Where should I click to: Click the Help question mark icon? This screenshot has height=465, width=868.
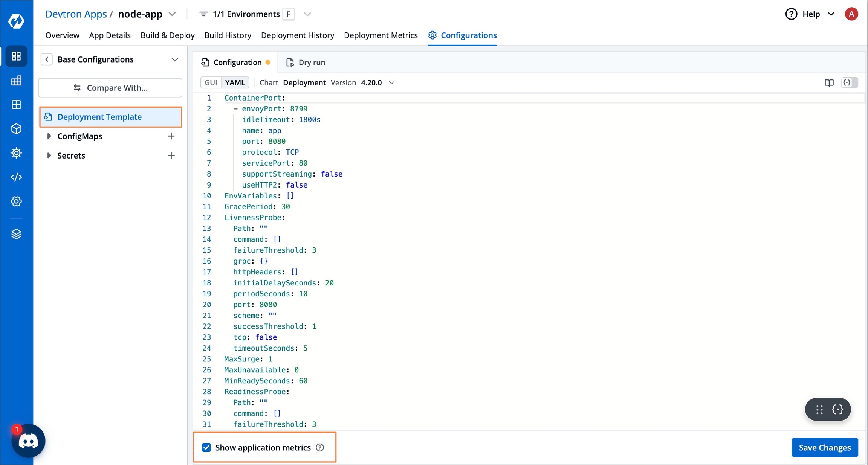click(x=791, y=14)
